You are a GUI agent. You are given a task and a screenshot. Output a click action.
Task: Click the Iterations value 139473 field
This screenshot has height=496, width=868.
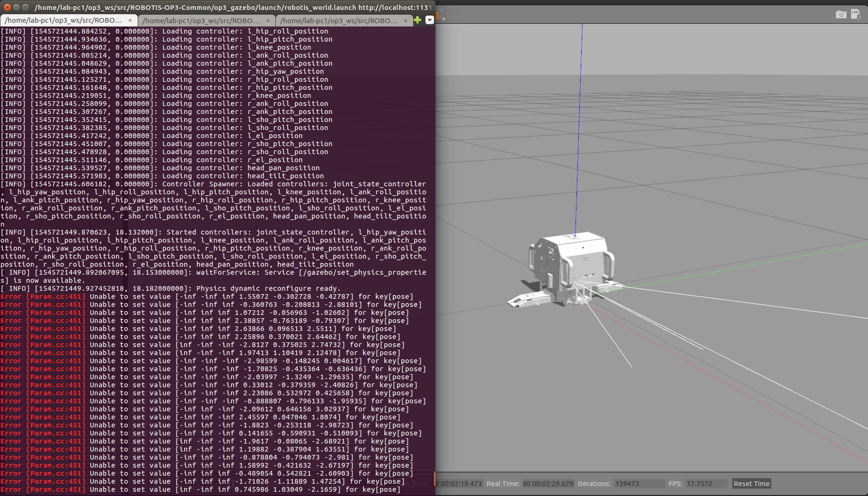click(x=639, y=483)
